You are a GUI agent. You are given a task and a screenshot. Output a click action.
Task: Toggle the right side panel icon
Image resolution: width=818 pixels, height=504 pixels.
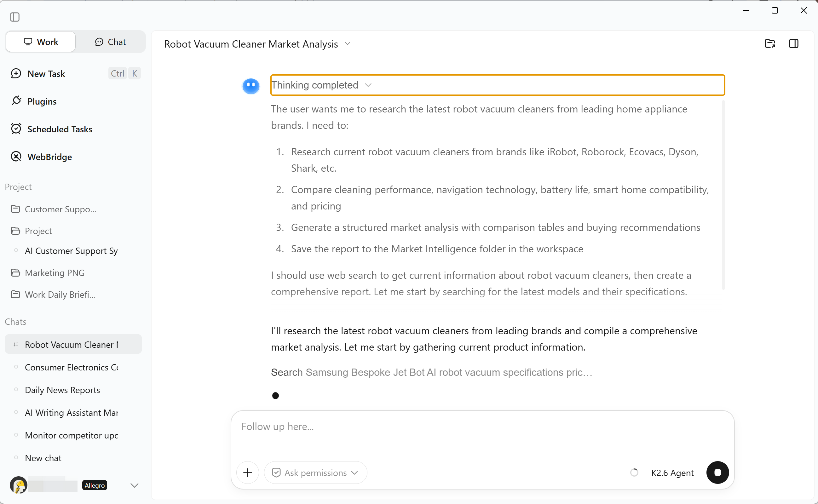[x=794, y=44]
